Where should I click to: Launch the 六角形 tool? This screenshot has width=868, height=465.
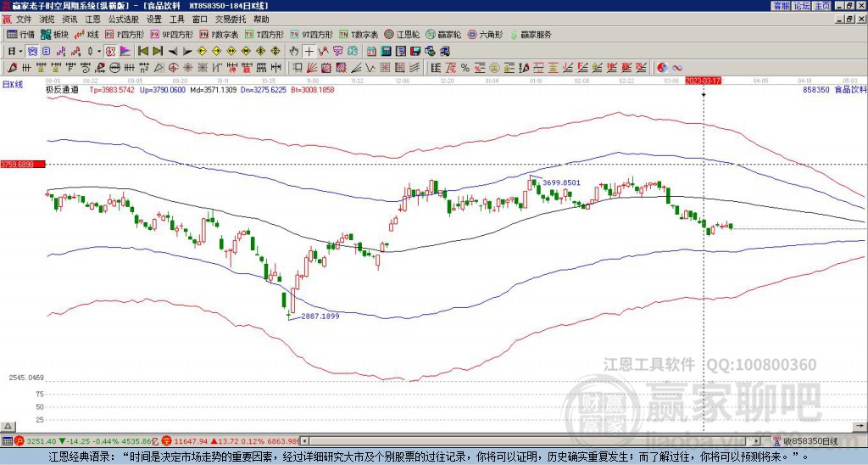pos(486,34)
